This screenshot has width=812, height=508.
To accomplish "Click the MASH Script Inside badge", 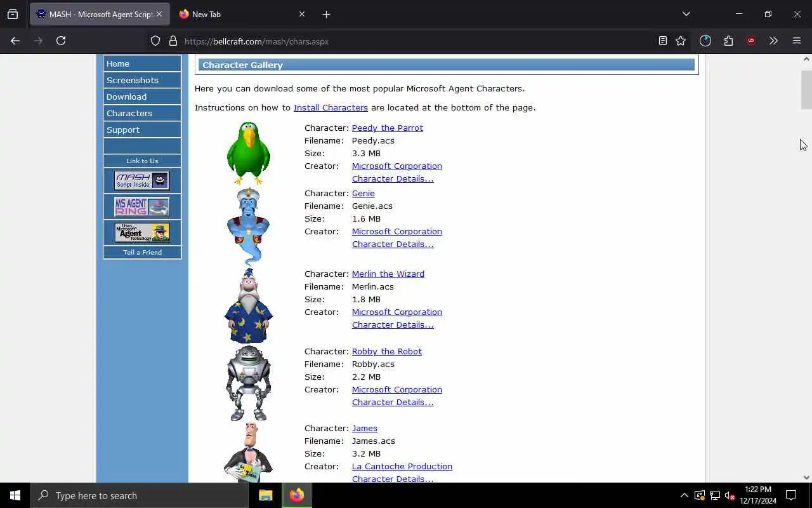I will point(142,180).
